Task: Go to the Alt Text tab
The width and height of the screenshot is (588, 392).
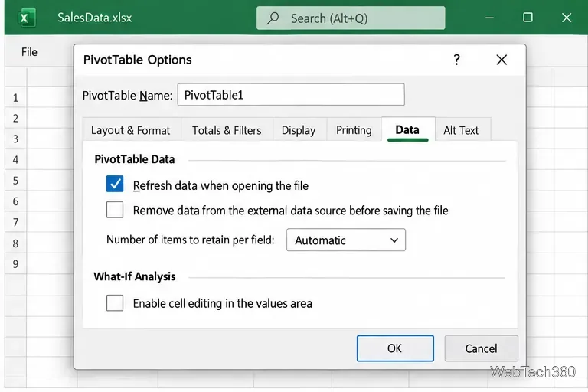Action: (461, 130)
